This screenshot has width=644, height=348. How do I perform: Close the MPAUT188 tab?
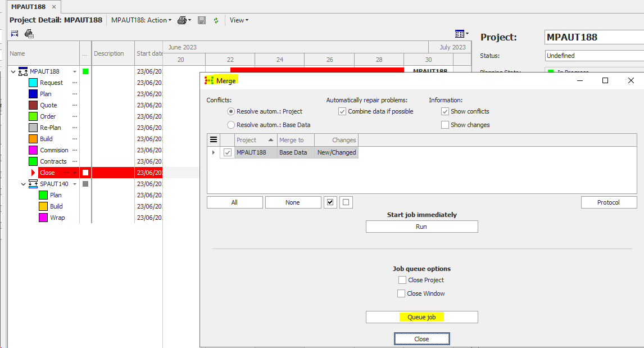pyautogui.click(x=54, y=7)
